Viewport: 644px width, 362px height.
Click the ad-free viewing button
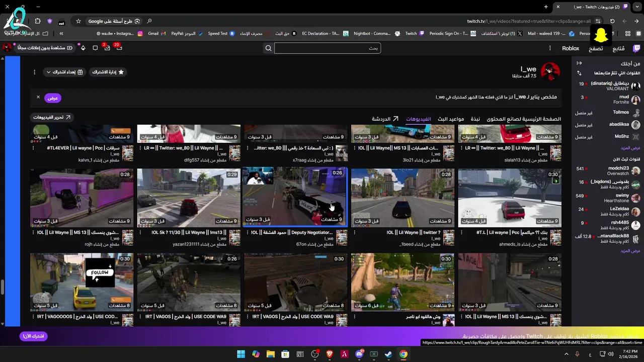[44, 48]
